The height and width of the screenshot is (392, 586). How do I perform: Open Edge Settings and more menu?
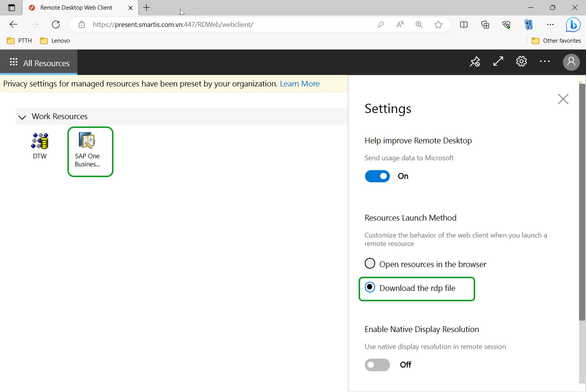(550, 25)
